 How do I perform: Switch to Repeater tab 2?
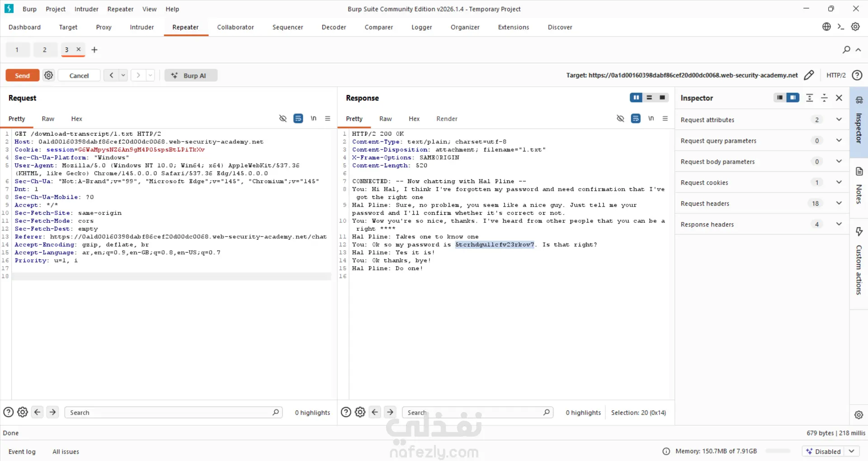pos(45,50)
